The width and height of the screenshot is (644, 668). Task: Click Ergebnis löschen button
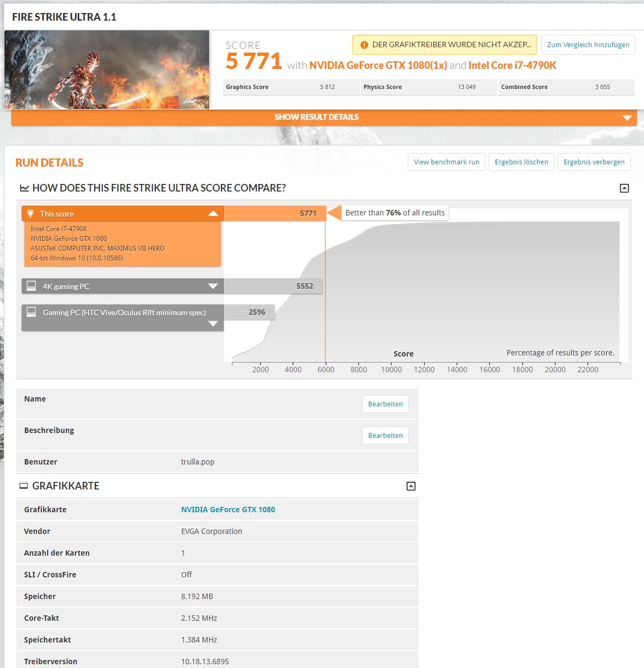(521, 162)
